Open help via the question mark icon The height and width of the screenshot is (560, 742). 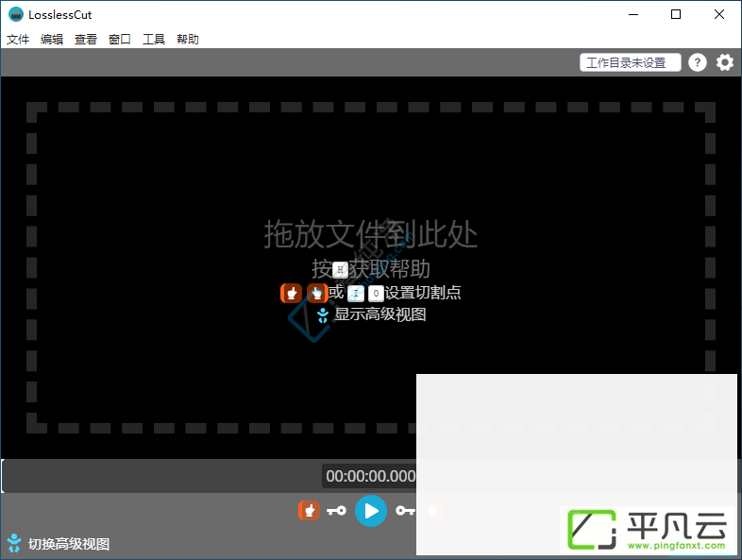698,62
